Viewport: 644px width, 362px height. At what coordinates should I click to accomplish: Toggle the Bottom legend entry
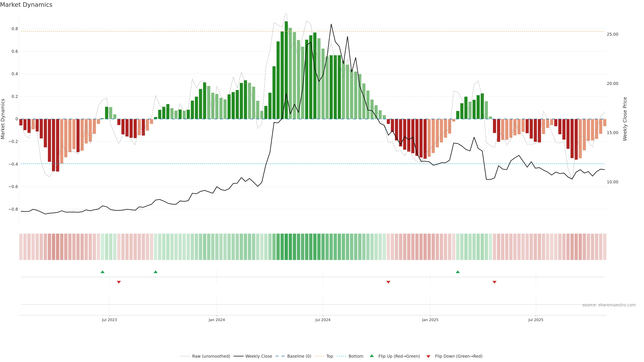pyautogui.click(x=356, y=356)
